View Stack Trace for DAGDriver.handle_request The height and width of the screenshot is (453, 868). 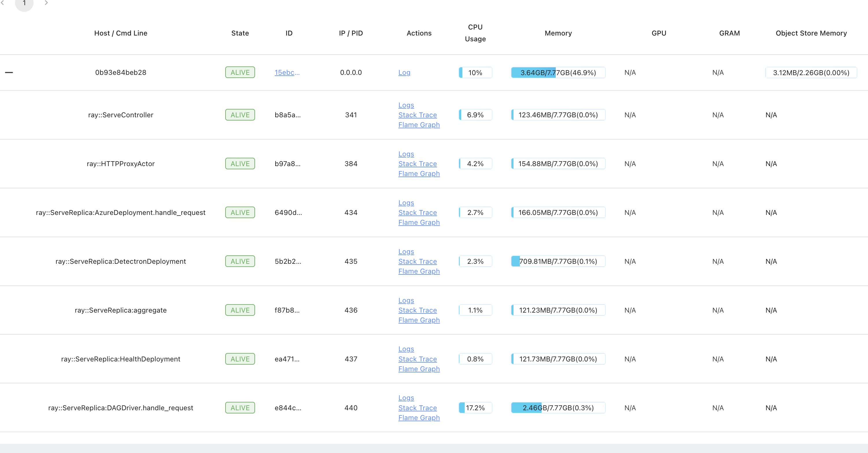pos(417,408)
